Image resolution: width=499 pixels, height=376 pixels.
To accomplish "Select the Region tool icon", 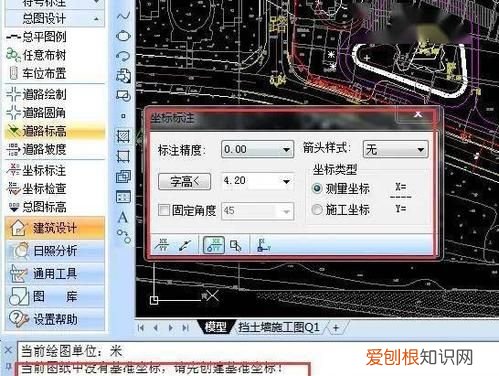I will [123, 176].
